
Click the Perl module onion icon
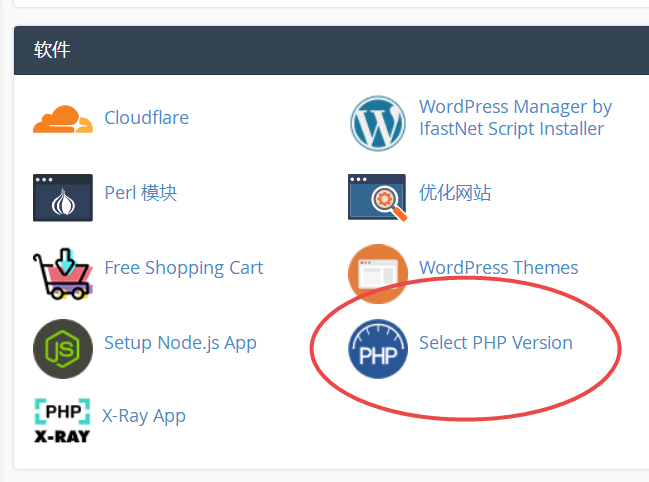(x=63, y=198)
